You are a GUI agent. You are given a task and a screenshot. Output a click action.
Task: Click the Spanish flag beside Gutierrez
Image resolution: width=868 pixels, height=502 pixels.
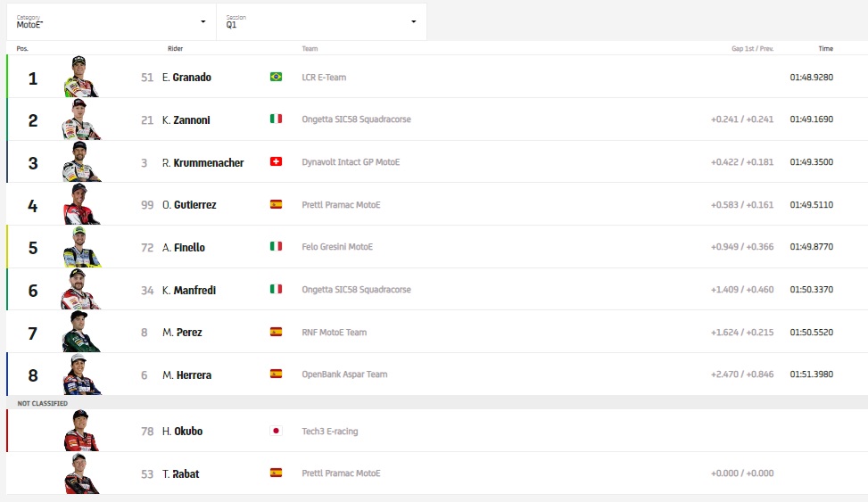point(276,205)
